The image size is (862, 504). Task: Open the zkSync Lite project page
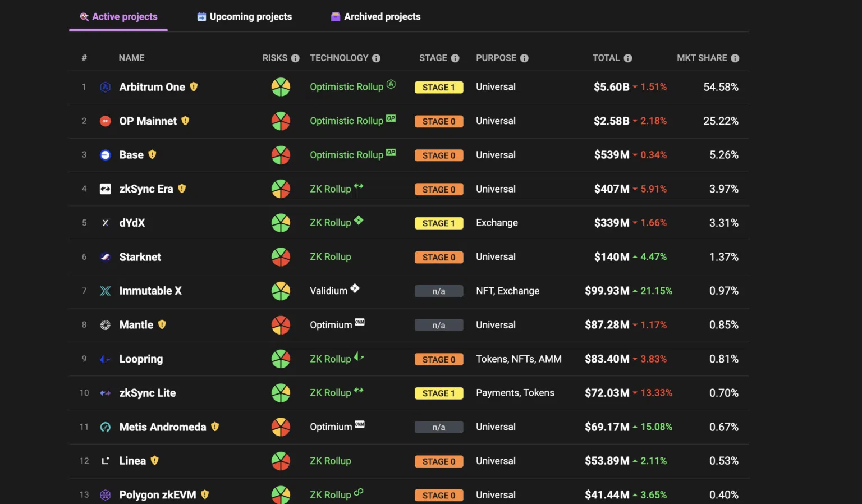[148, 393]
